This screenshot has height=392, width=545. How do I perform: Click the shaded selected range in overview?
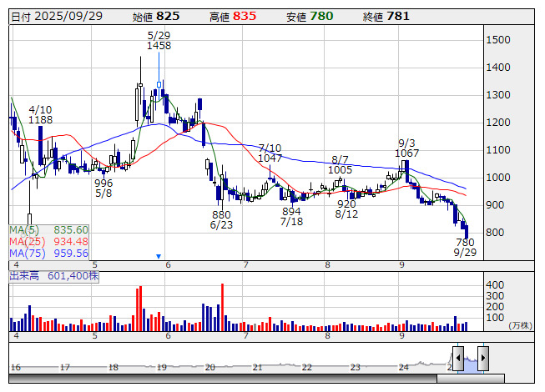(471, 364)
